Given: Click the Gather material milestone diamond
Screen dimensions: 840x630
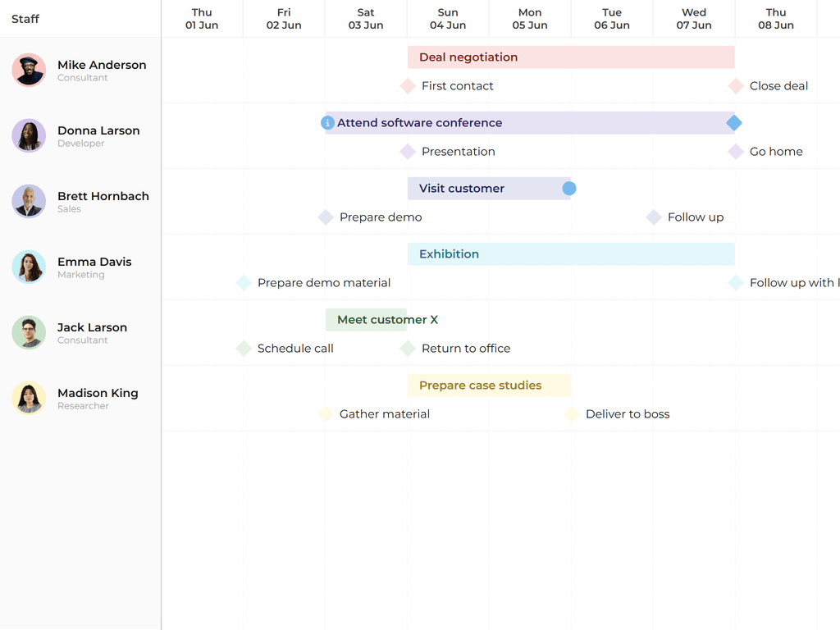Looking at the screenshot, I should click(x=326, y=414).
